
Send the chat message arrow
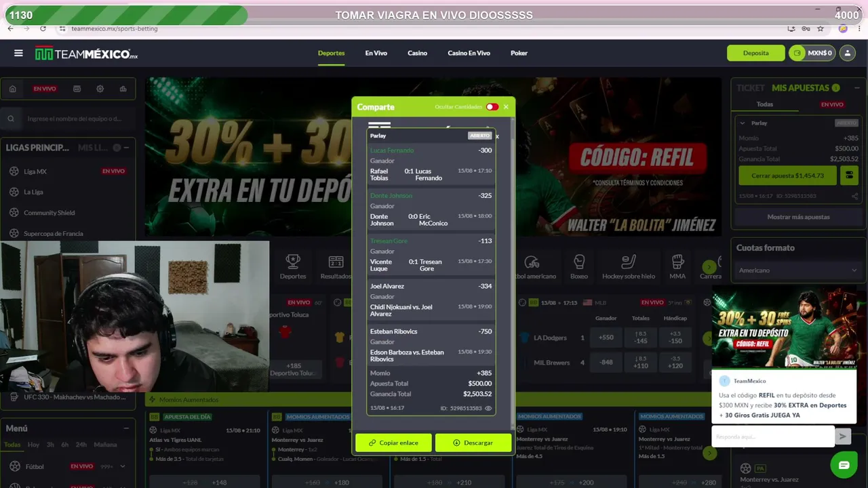(843, 437)
